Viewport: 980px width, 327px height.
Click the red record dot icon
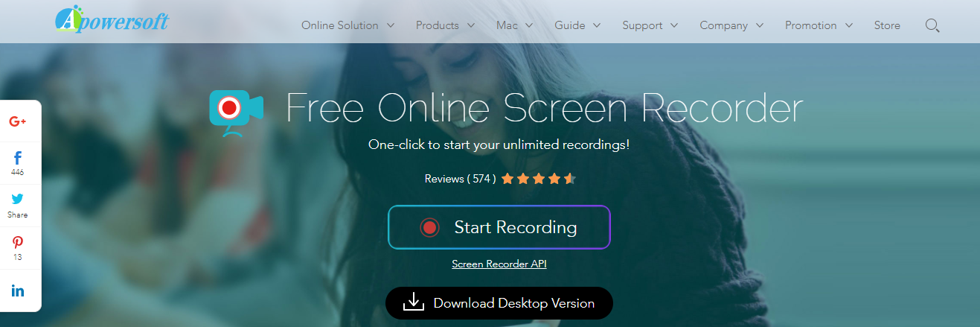click(x=429, y=227)
